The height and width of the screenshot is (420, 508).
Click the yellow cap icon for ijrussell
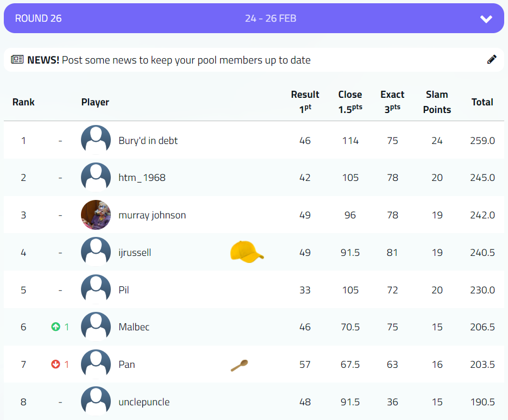[x=247, y=252]
